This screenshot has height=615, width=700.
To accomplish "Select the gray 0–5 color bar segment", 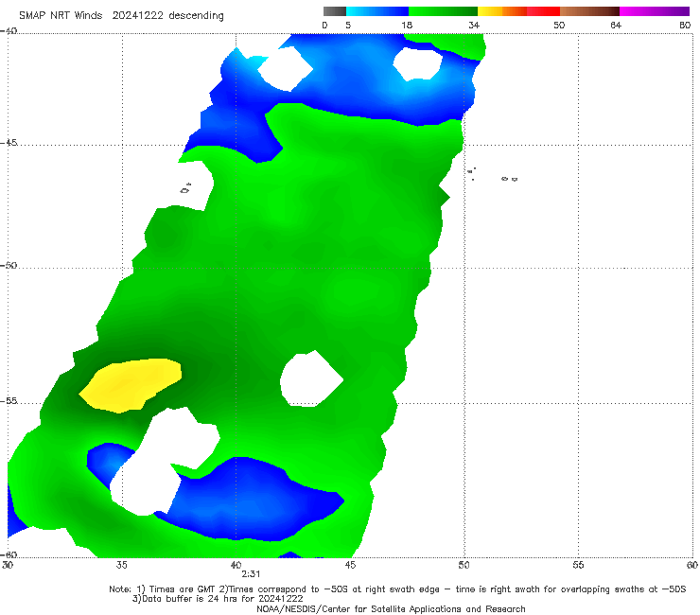I will [335, 11].
